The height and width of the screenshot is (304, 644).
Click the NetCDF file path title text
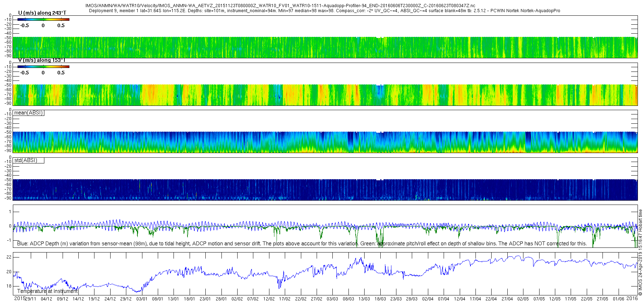[280, 6]
